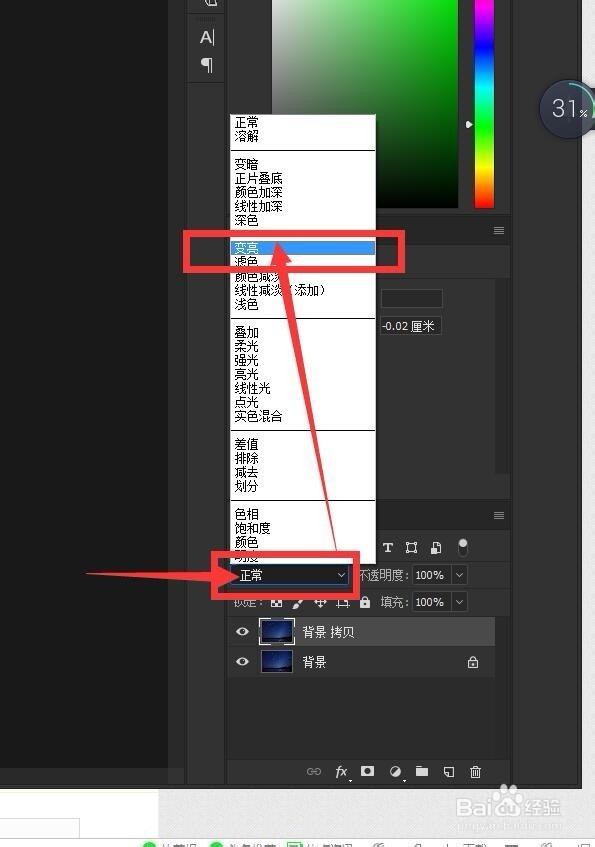Open the 正常 blend mode dropdown
595x847 pixels.
(x=290, y=575)
